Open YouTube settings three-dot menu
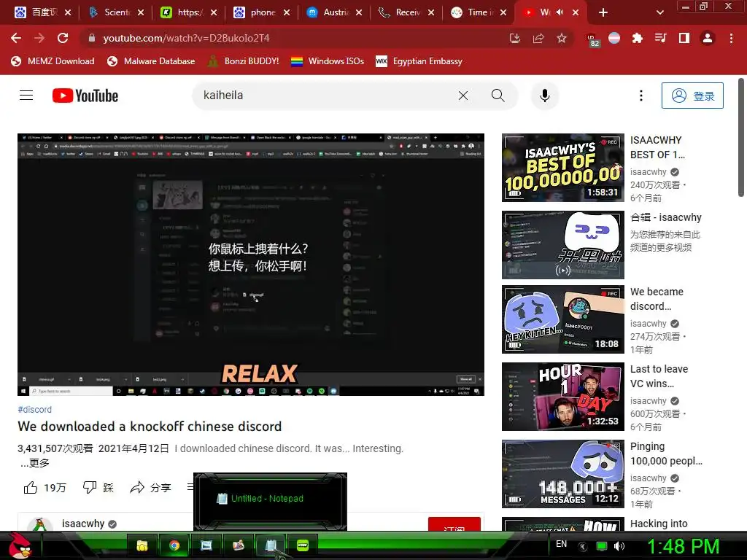The image size is (747, 560). [x=641, y=96]
